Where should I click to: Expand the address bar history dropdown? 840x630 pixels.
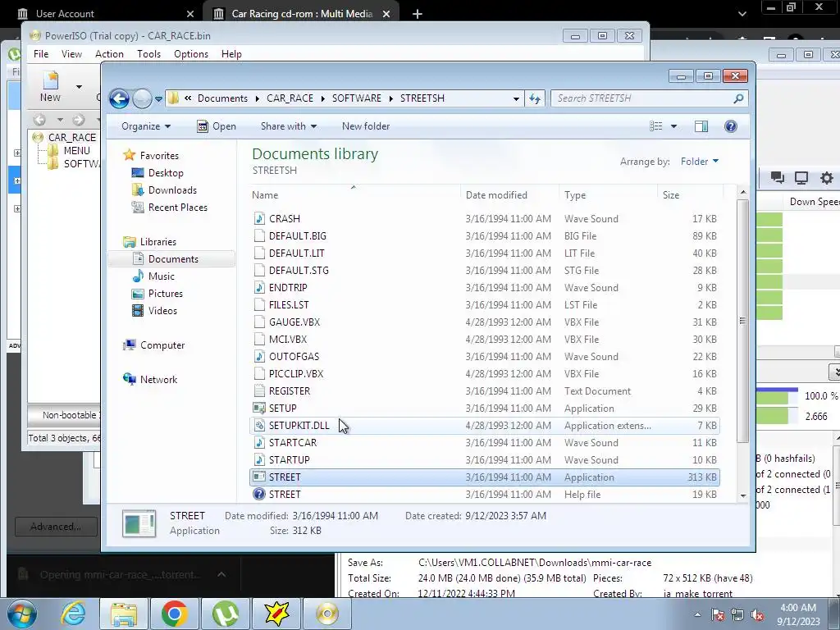coord(516,98)
